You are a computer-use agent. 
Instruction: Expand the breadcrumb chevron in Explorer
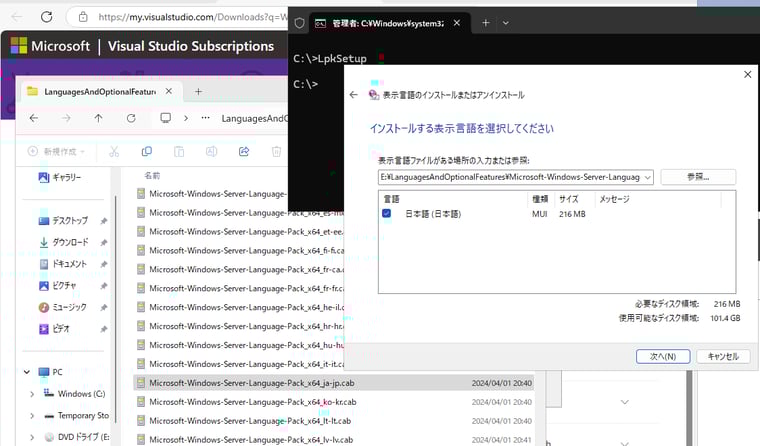(x=186, y=118)
